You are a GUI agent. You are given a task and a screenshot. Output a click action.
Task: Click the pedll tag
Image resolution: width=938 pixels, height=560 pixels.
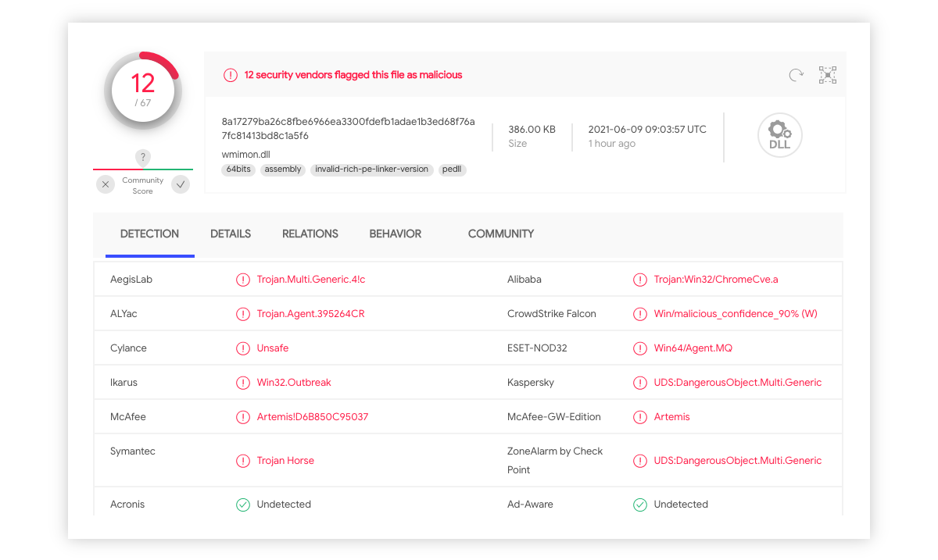(453, 169)
